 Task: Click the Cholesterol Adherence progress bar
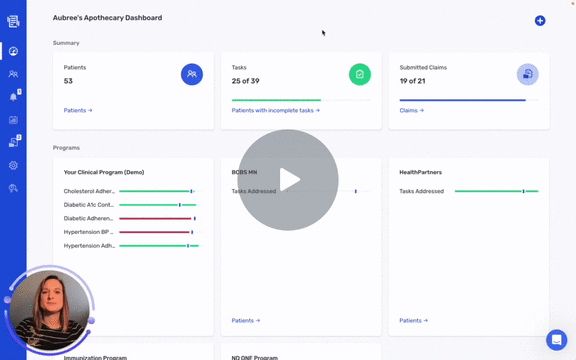click(x=161, y=191)
